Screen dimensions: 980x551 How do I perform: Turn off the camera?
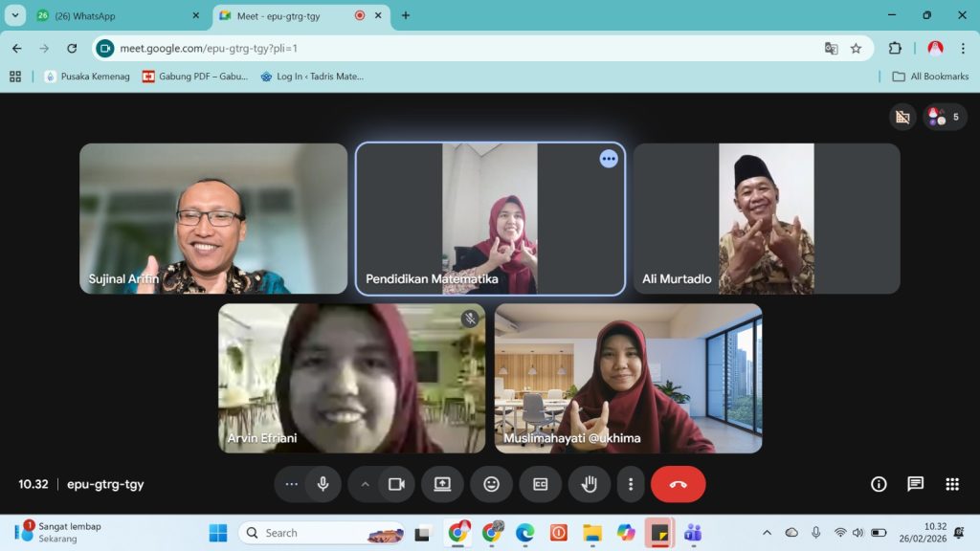[x=396, y=484]
